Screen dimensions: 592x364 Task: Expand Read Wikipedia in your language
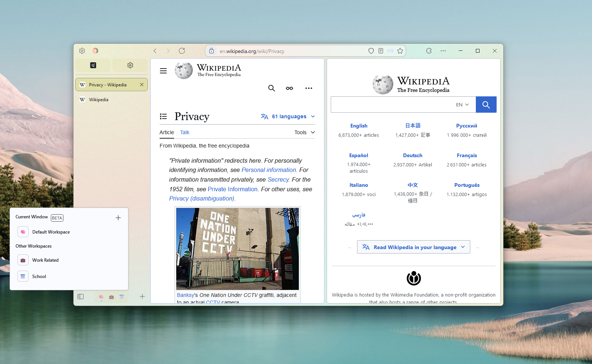(x=413, y=247)
